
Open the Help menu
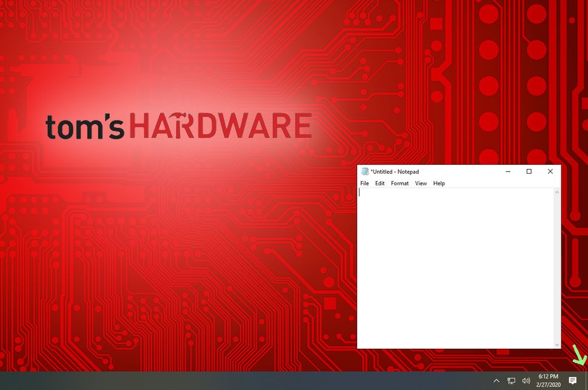439,183
